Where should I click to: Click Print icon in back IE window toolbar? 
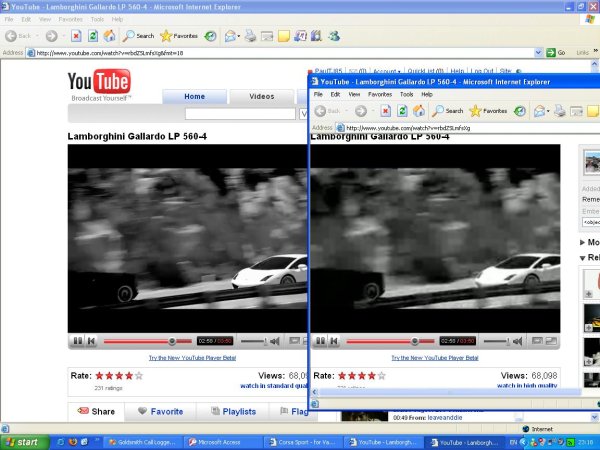click(x=250, y=36)
